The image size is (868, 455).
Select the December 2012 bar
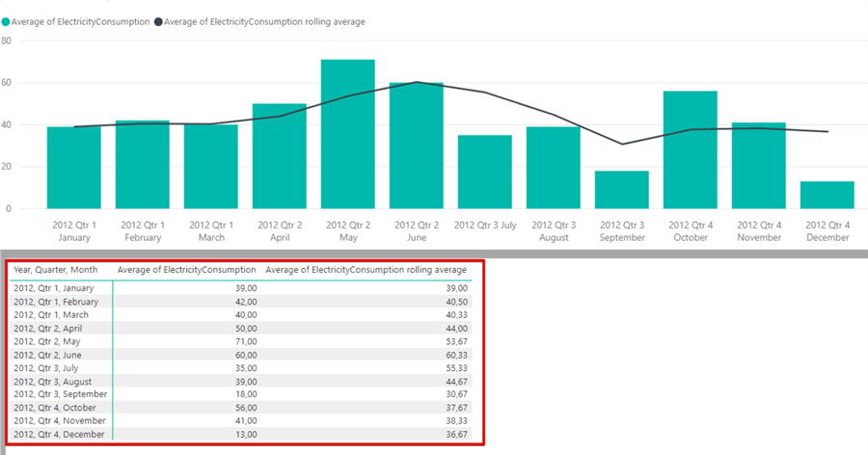(x=827, y=195)
